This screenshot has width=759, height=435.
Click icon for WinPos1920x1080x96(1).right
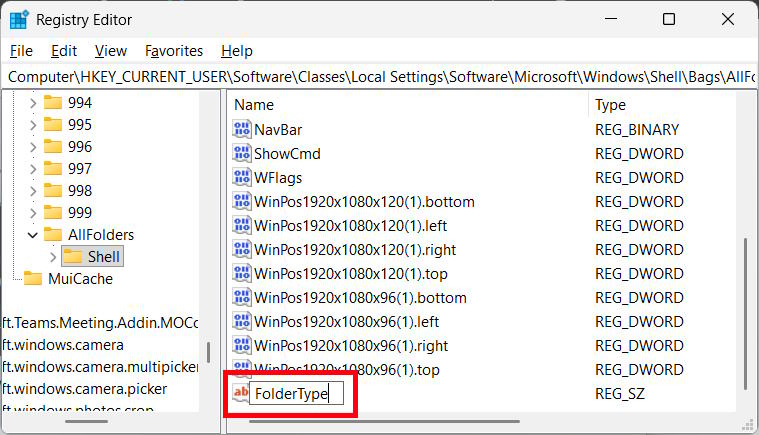(x=242, y=345)
